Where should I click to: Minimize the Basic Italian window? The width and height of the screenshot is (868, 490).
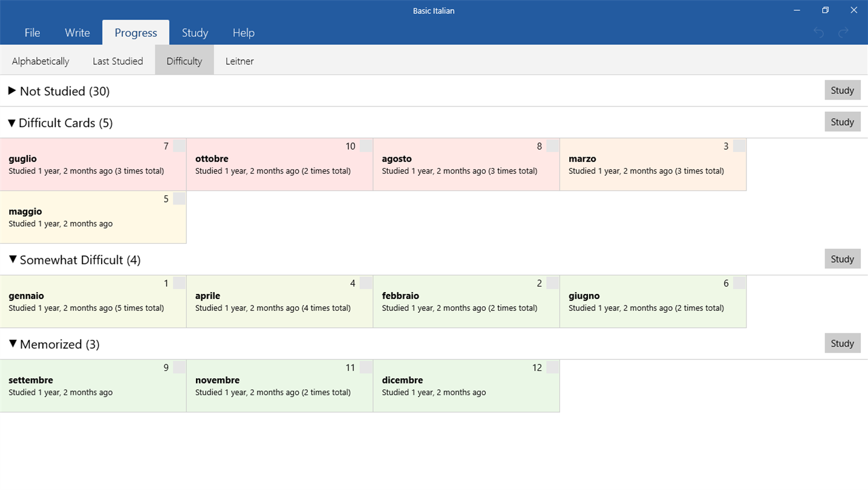pos(797,10)
